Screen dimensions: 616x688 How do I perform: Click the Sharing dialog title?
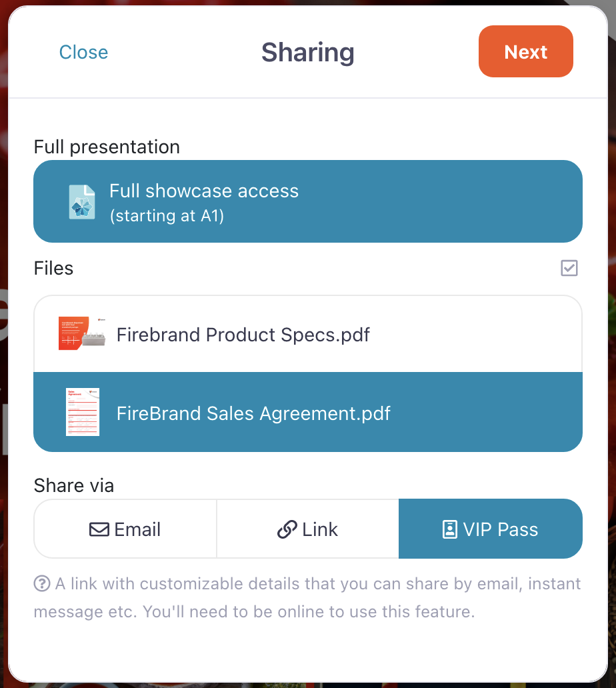coord(307,52)
